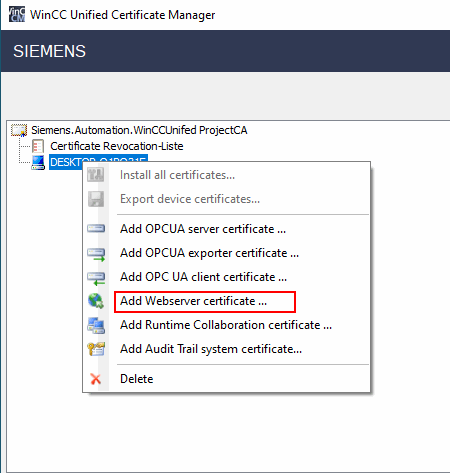
Task: Click the Export device certificates floppy icon
Action: (x=96, y=199)
